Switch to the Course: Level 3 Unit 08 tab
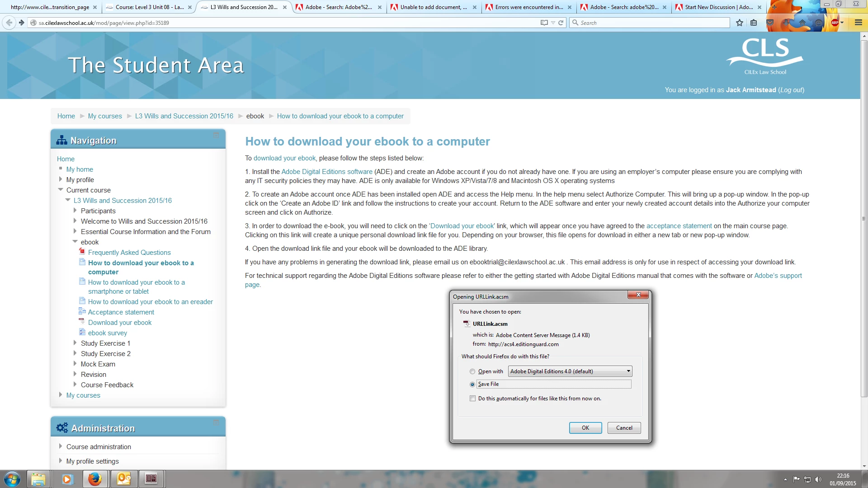 149,7
